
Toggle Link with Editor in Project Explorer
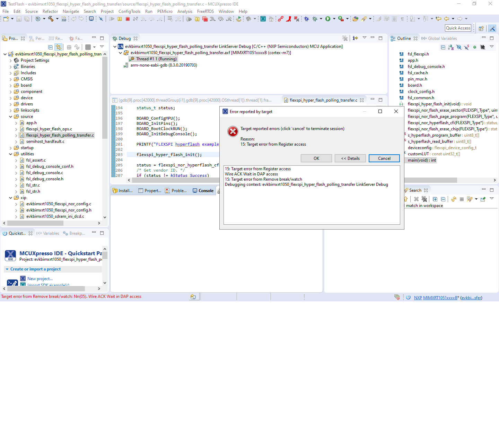[58, 47]
